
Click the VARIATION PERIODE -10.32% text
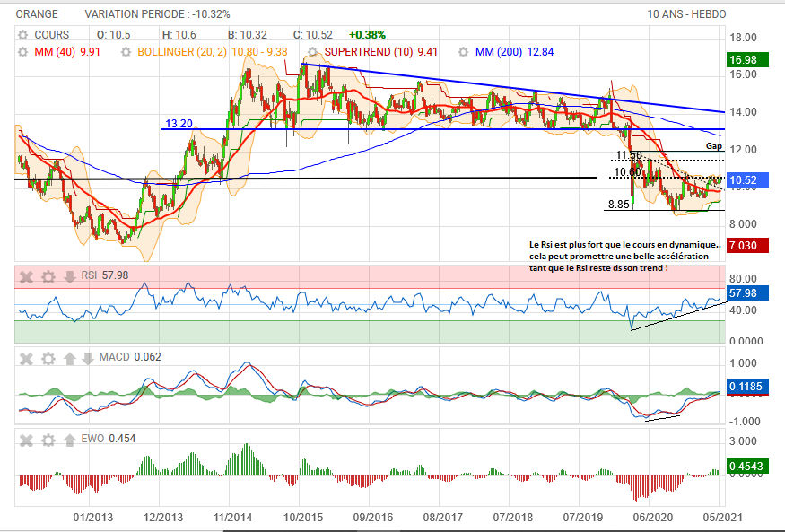[x=157, y=14]
